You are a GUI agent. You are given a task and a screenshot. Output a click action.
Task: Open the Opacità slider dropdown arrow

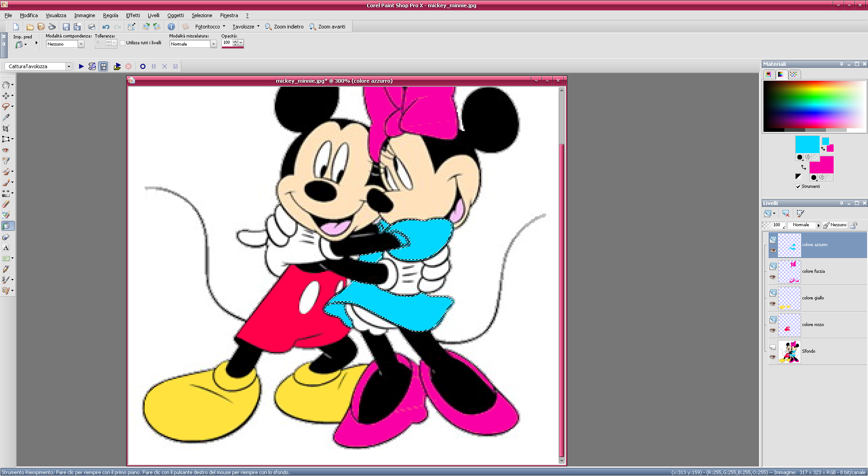pos(241,43)
